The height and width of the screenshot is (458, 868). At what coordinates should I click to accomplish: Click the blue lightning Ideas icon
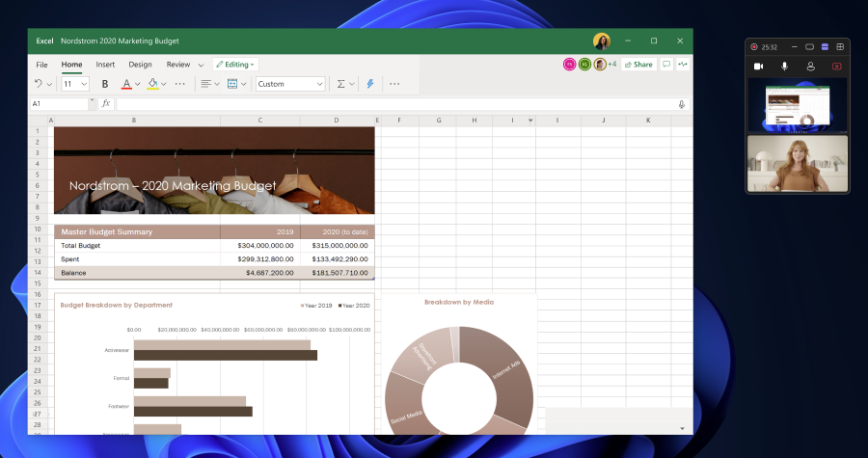tap(370, 84)
